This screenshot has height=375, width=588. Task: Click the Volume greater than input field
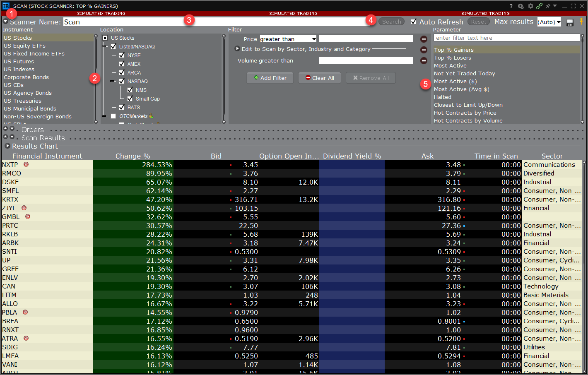366,60
